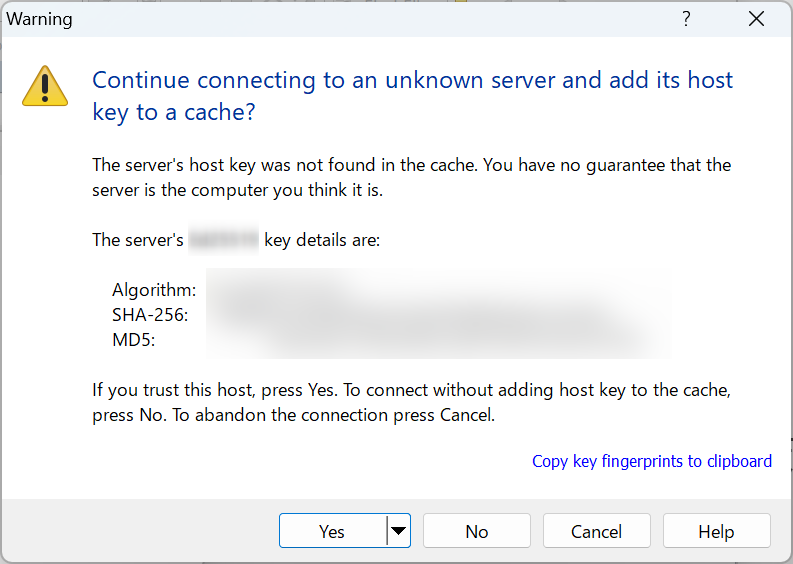Choose No to connect without caching key

(476, 531)
